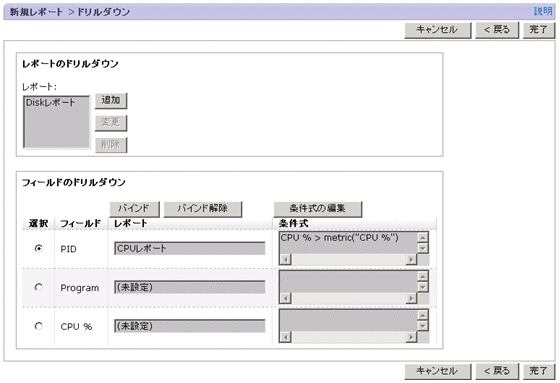Select the Program row radio button
560x383 pixels.
click(x=39, y=287)
